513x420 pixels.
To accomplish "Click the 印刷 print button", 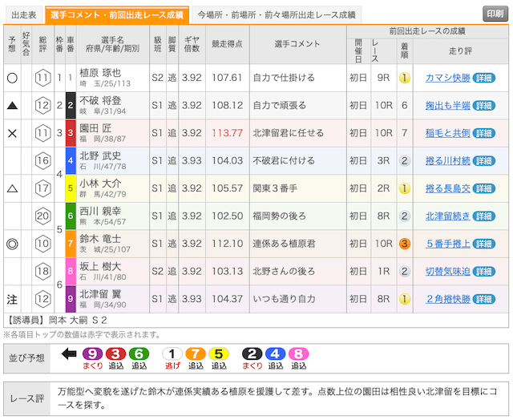I will [x=494, y=14].
